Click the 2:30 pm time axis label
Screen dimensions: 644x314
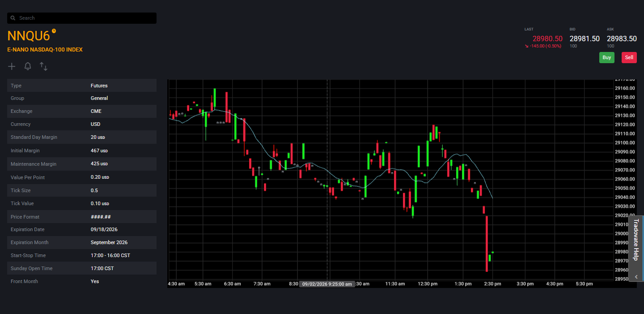pos(492,284)
